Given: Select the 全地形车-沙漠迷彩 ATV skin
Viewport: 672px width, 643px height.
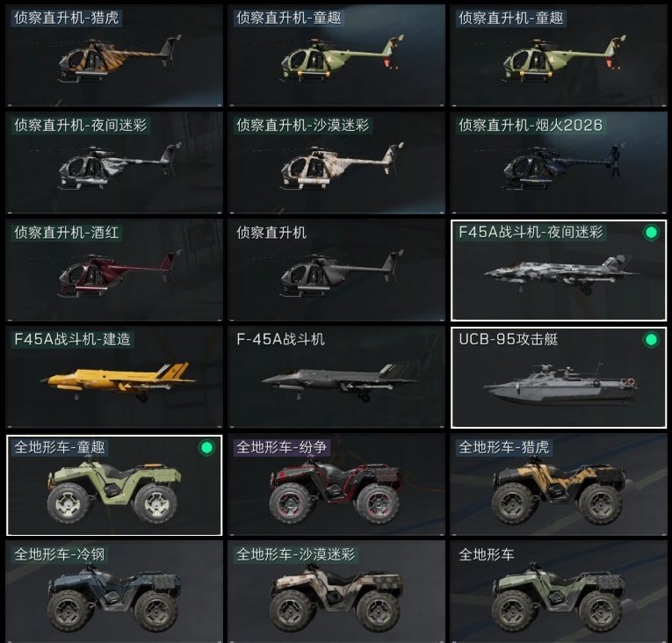Looking at the screenshot, I should coord(336,592).
